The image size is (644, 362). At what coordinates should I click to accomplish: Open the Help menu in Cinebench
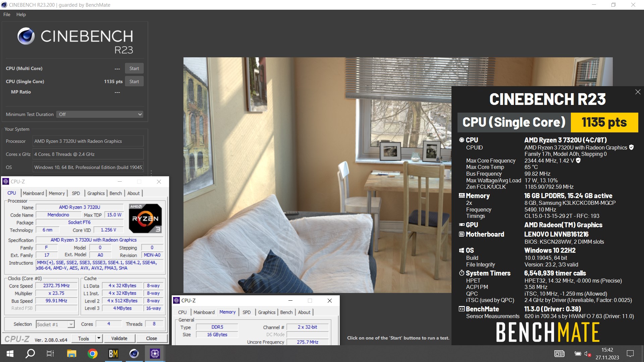click(21, 14)
